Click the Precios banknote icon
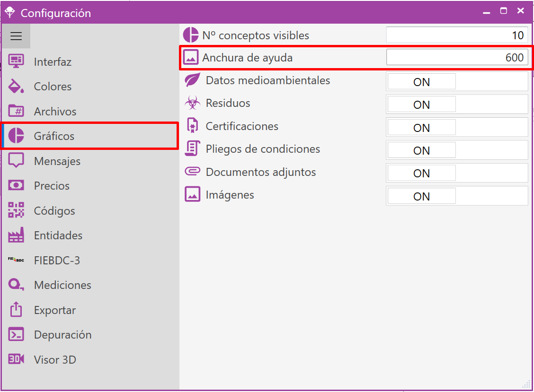The width and height of the screenshot is (534, 392). coord(16,185)
